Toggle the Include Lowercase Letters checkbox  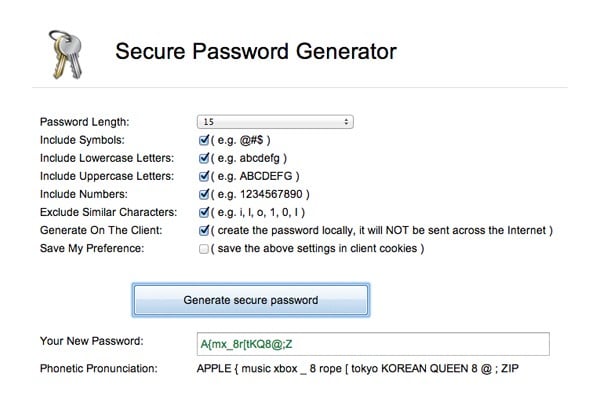click(x=204, y=158)
